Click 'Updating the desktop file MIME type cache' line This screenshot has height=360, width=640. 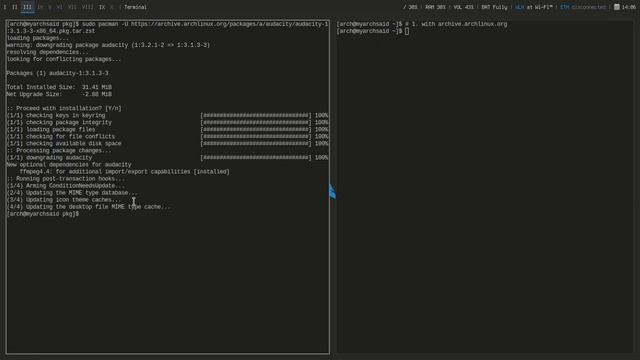coord(89,207)
